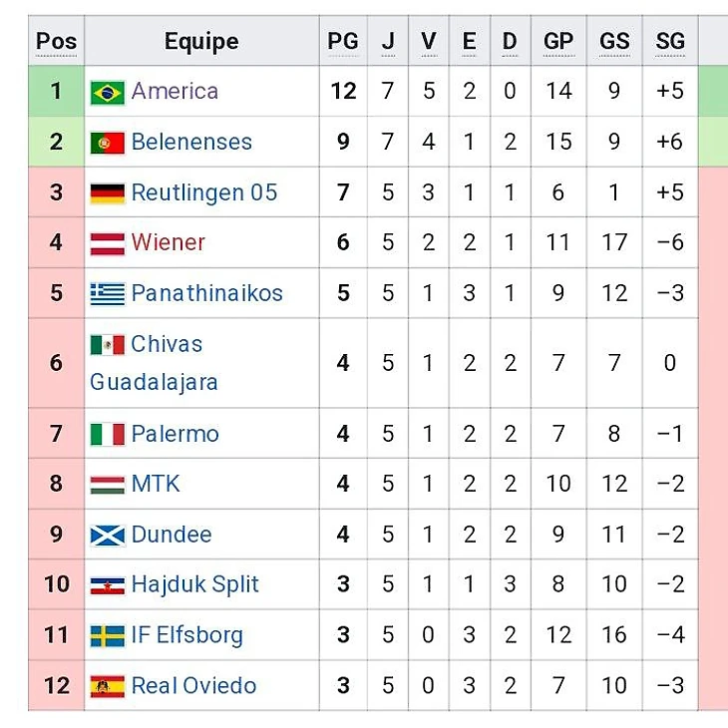The image size is (728, 728).
Task: Open the America team link
Action: point(175,92)
